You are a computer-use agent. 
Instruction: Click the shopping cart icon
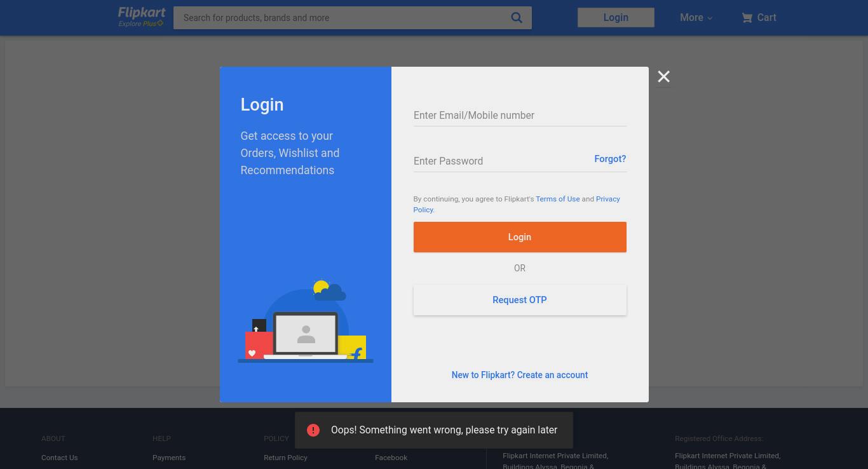[747, 18]
